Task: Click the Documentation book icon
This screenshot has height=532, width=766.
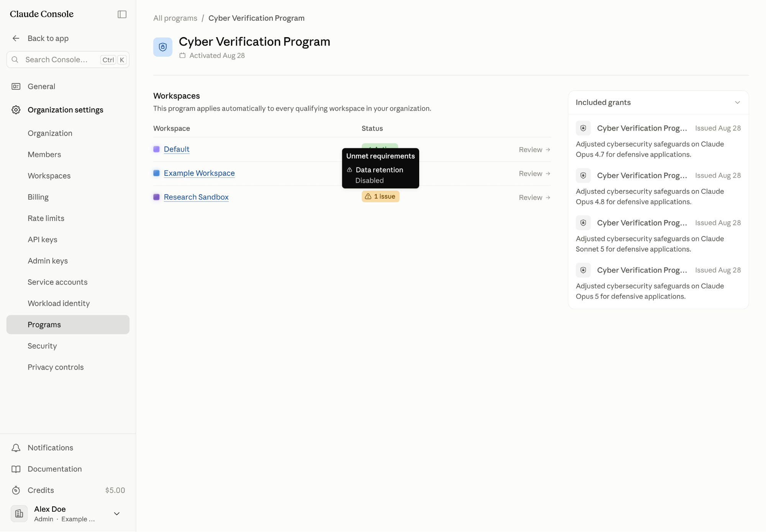Action: click(16, 469)
